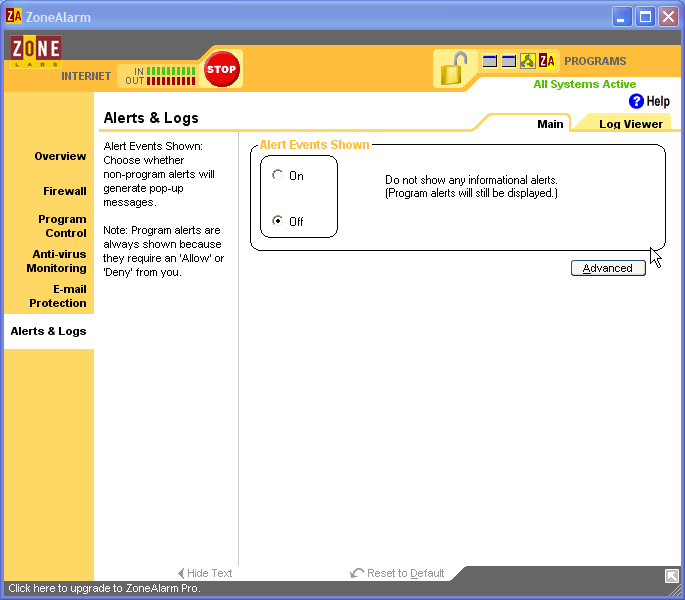Click the ZA icon in the title bar
This screenshot has width=685, height=600.
(14, 16)
